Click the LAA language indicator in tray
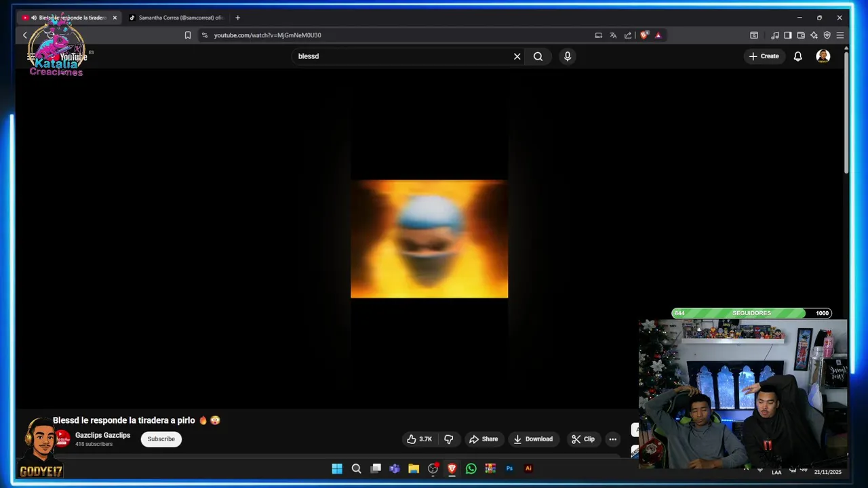Screen dimensions: 868x488 [x=776, y=472]
